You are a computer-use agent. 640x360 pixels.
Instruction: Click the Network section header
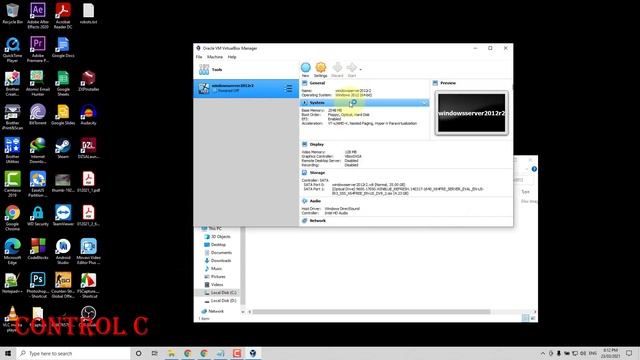[318, 220]
